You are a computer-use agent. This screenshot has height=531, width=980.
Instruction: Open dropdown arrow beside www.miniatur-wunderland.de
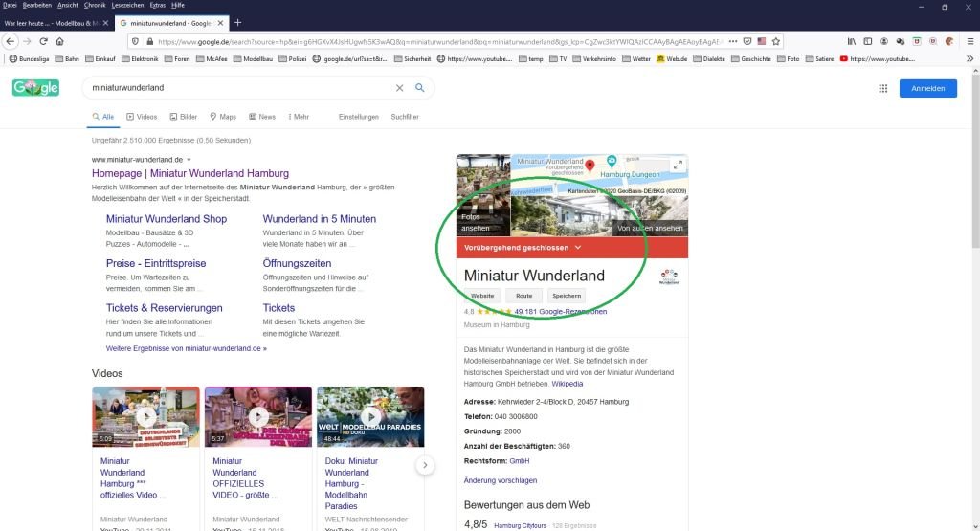point(189,159)
